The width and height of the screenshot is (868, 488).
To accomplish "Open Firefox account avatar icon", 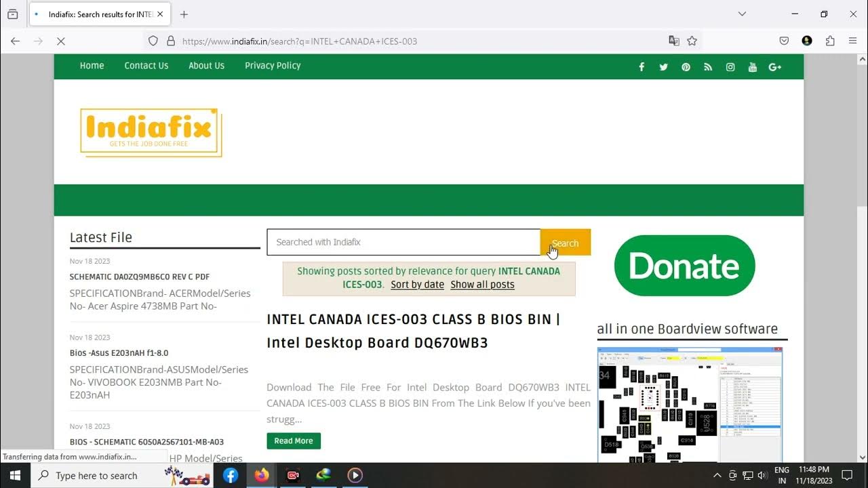I will [807, 41].
